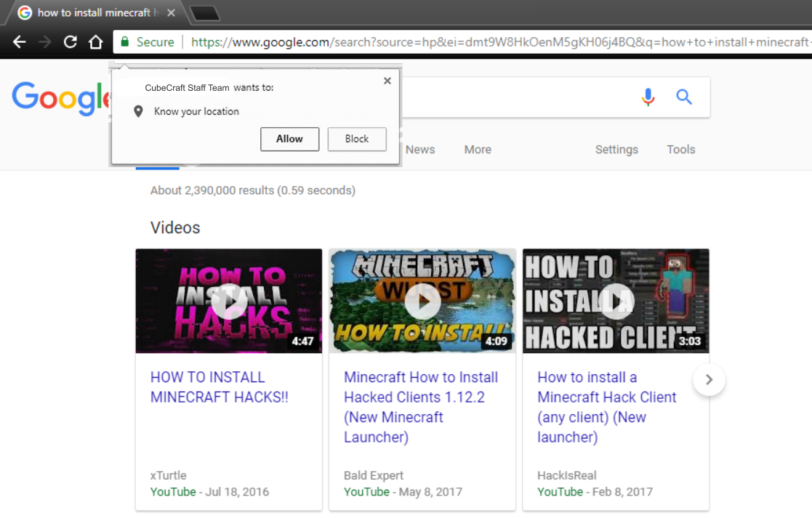Viewport: 812px width, 518px height.
Task: Click the Bald Expert channel name
Action: pyautogui.click(x=374, y=475)
